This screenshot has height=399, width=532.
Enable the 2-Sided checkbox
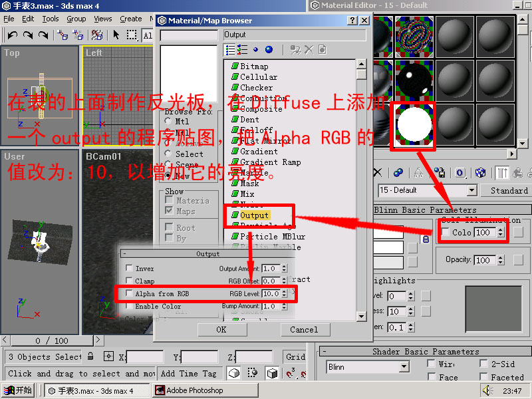click(x=484, y=364)
